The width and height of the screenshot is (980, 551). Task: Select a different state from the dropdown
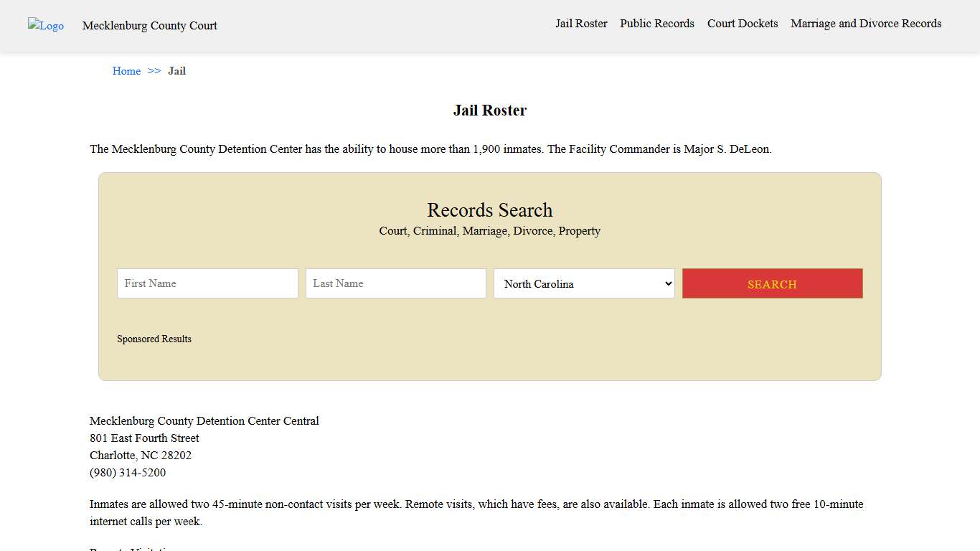click(x=583, y=283)
